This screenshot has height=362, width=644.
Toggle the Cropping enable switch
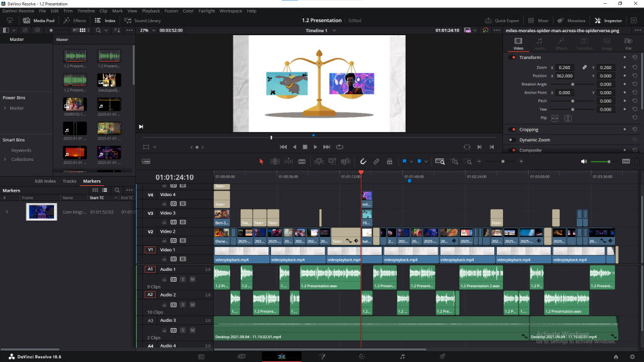tap(513, 129)
